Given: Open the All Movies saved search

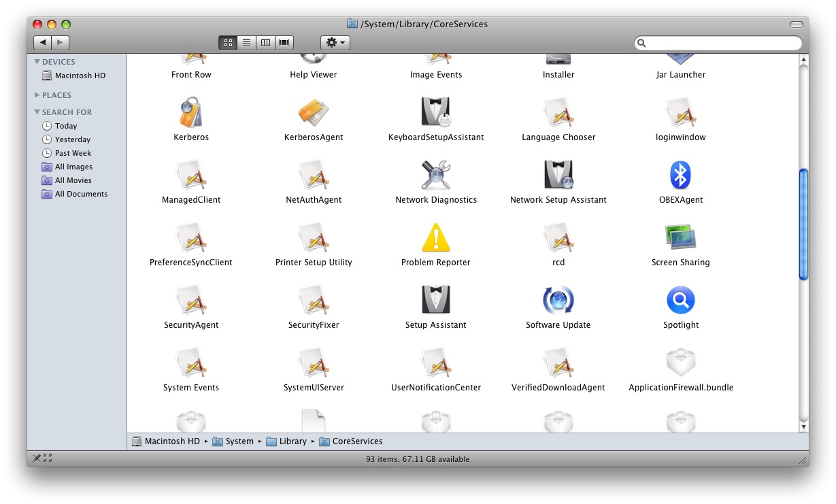Looking at the screenshot, I should (67, 180).
